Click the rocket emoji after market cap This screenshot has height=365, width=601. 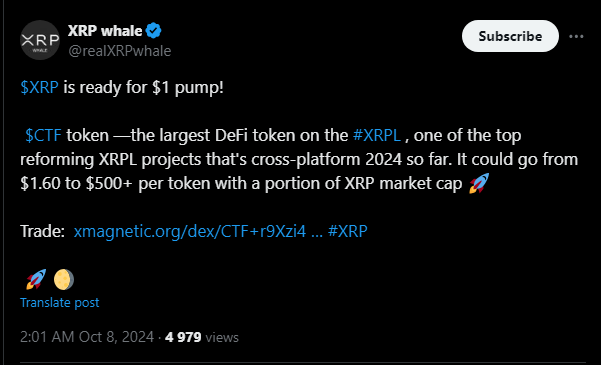tap(479, 183)
